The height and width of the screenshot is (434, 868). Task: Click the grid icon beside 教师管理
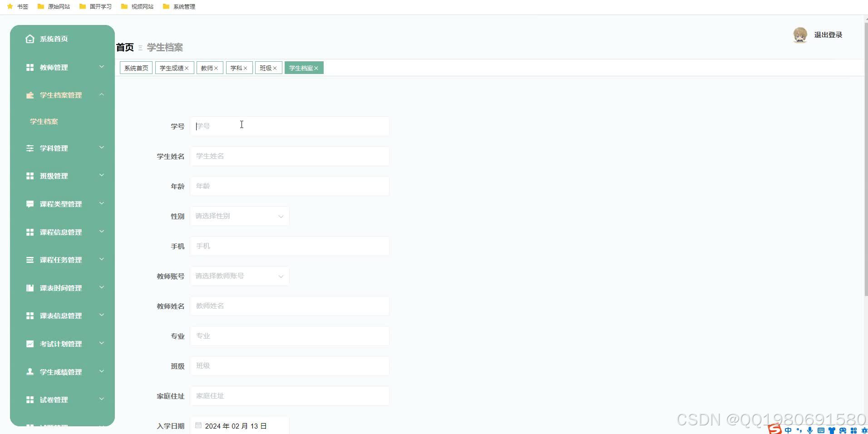pyautogui.click(x=30, y=67)
